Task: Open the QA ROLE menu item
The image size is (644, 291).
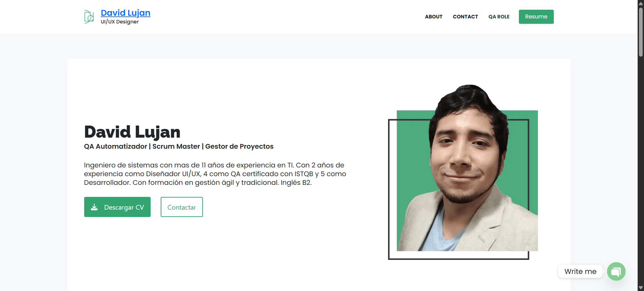Action: [x=499, y=17]
